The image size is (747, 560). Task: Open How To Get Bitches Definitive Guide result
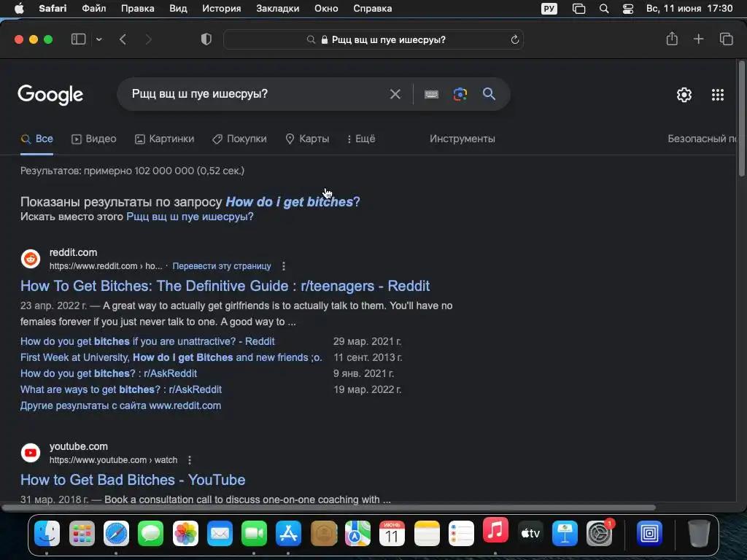coord(225,286)
